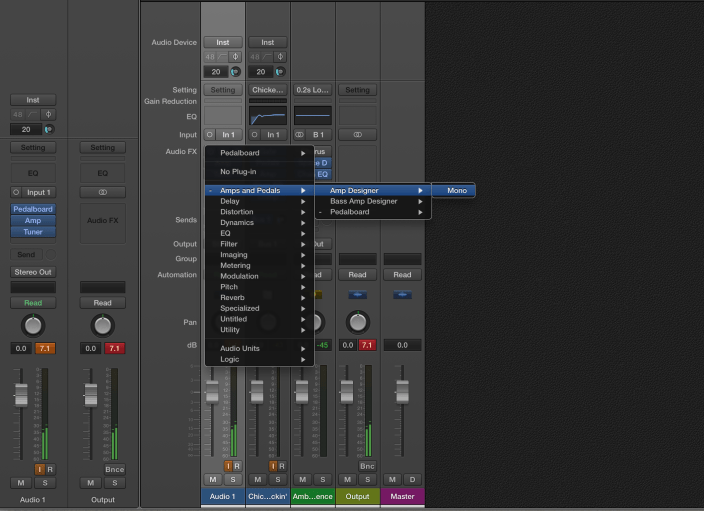Mute the Audio 1 channel strip
Image resolution: width=704 pixels, height=511 pixels.
212,479
